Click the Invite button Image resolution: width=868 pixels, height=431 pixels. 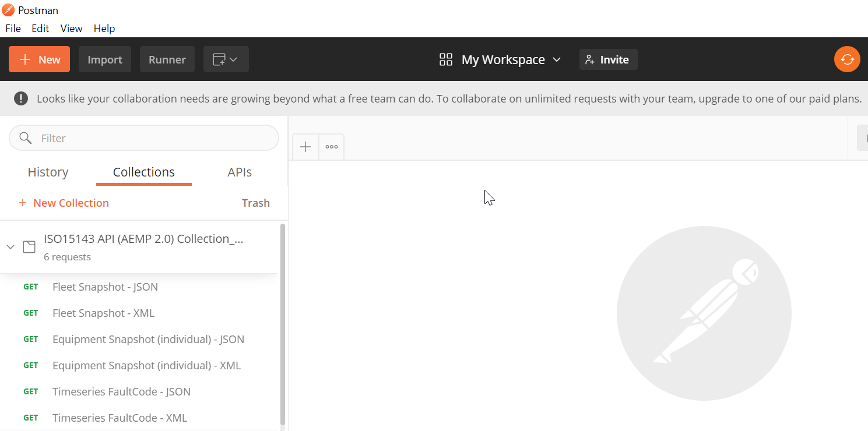coord(608,59)
